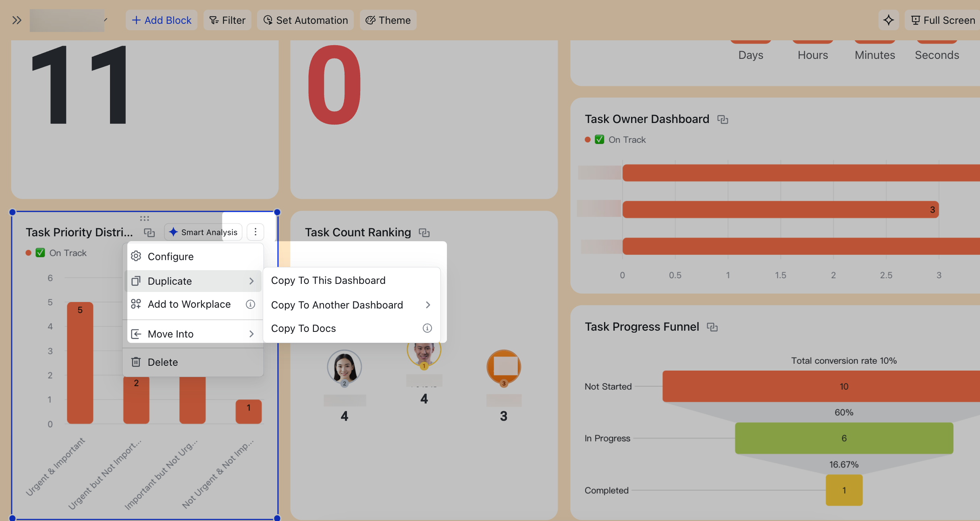Click source-link icon beside Task Owner Dashboard

(x=723, y=119)
